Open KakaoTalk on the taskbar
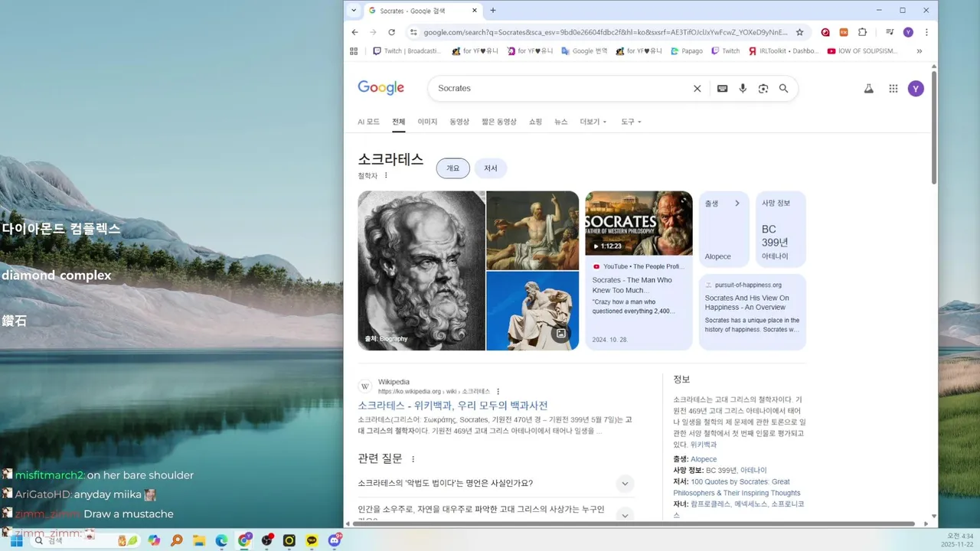 pyautogui.click(x=312, y=540)
